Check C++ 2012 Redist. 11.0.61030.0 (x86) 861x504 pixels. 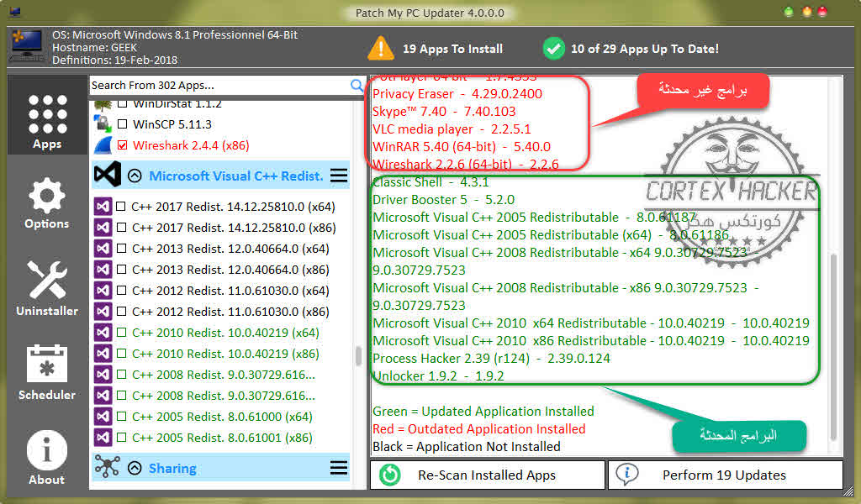[121, 312]
